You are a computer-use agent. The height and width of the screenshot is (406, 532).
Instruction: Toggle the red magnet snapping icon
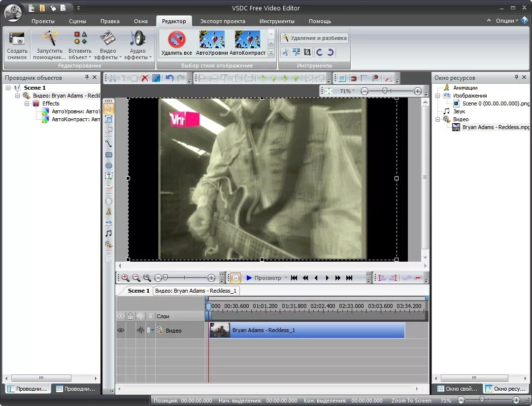pos(353,78)
